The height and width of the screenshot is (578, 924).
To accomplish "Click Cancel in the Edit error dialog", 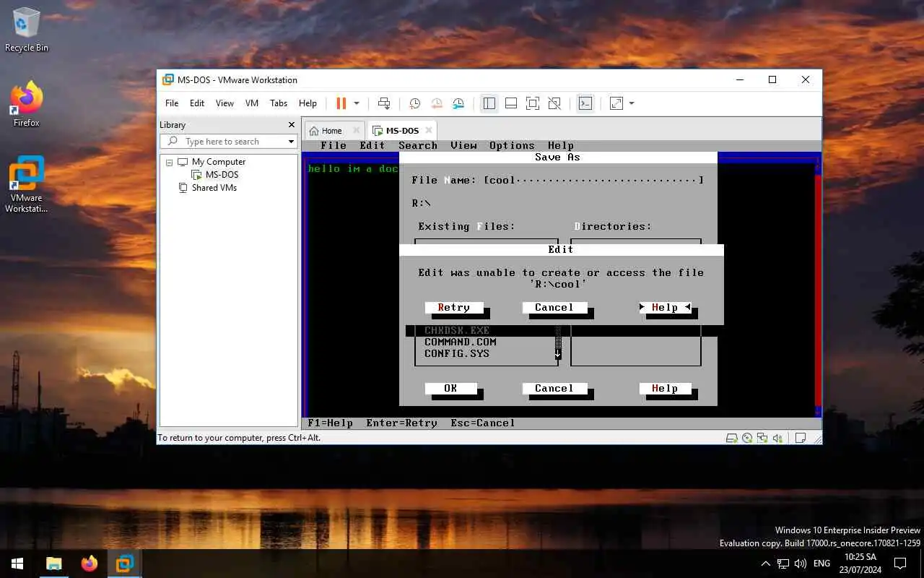I will (554, 308).
